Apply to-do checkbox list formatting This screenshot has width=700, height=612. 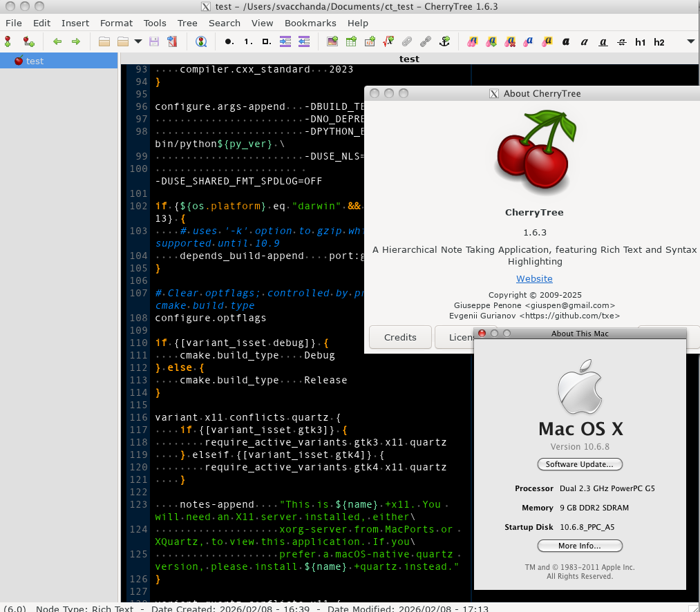[x=267, y=41]
